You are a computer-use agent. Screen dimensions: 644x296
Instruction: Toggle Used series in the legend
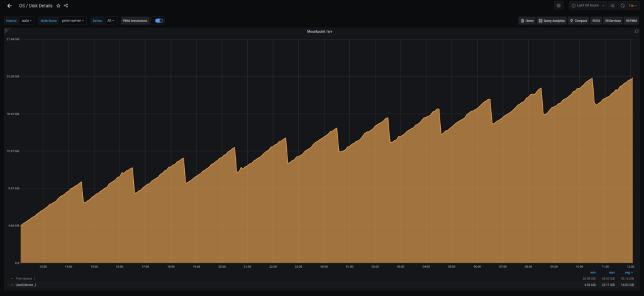(25, 285)
